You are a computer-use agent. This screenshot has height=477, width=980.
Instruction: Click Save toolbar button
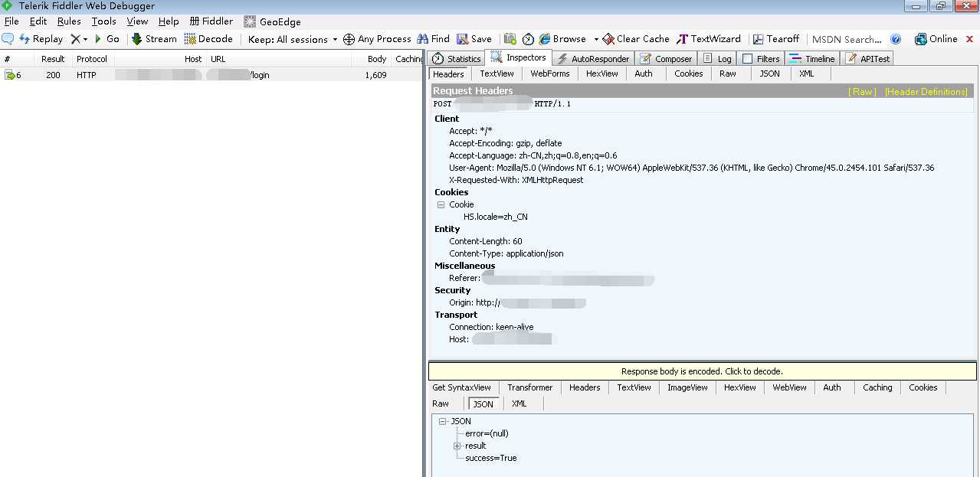coord(474,39)
